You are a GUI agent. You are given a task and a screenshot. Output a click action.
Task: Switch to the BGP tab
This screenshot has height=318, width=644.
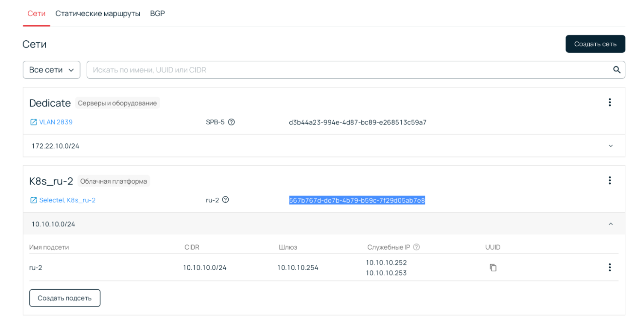[x=157, y=13]
